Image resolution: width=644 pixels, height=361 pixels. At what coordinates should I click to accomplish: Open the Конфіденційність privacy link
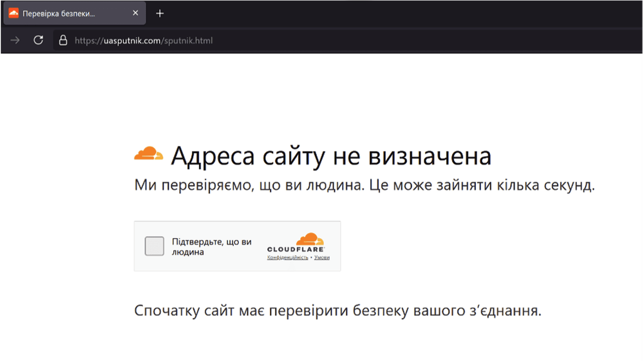tap(287, 257)
